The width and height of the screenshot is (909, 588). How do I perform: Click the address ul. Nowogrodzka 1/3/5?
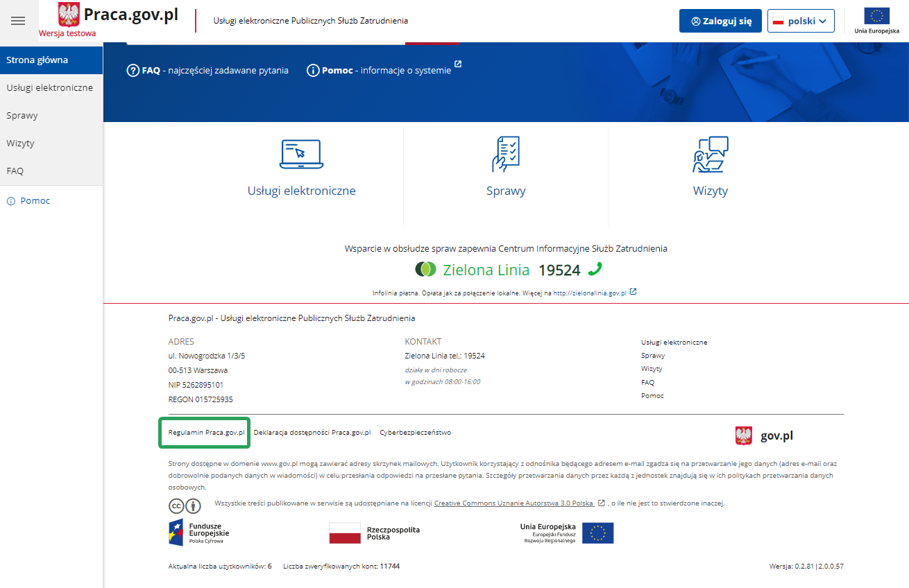[207, 356]
